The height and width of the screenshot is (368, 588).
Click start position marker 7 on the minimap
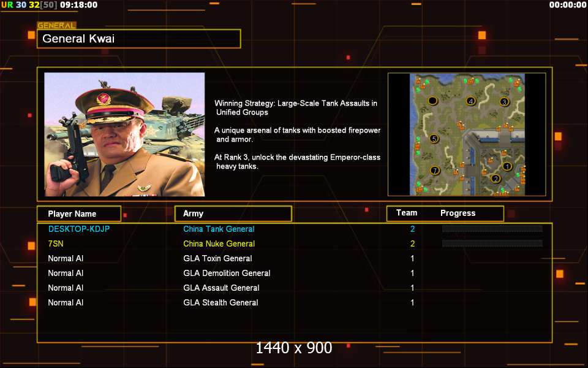pos(435,171)
